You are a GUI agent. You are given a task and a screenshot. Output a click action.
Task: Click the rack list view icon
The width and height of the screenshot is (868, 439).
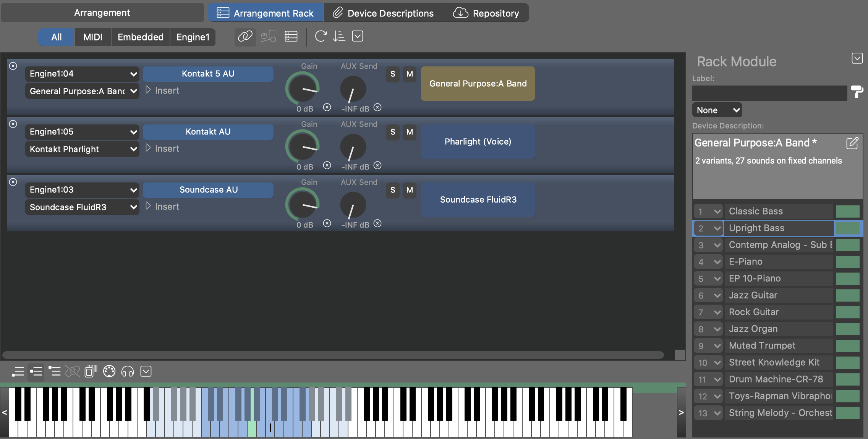tap(291, 37)
